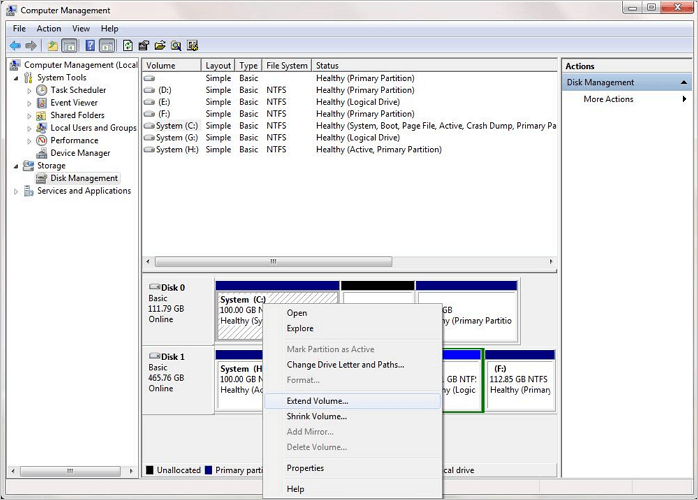Click the Refresh icon in the toolbar

pyautogui.click(x=128, y=46)
